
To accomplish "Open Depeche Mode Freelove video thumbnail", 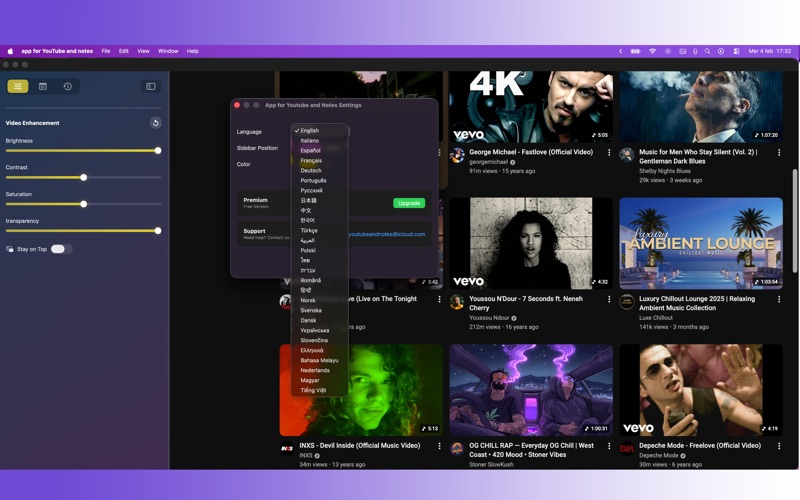I will (701, 390).
